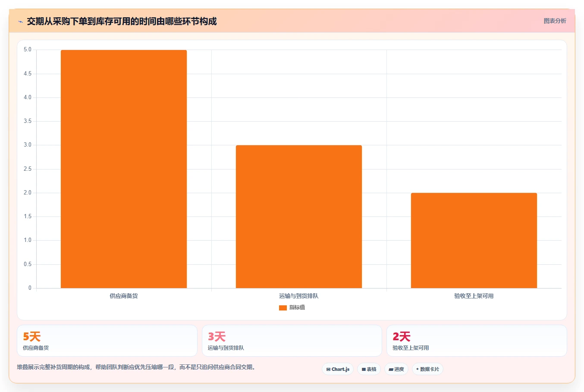Click the chart title 交期从采购下单到库存可用
Image resolution: width=584 pixels, height=392 pixels.
coord(122,21)
